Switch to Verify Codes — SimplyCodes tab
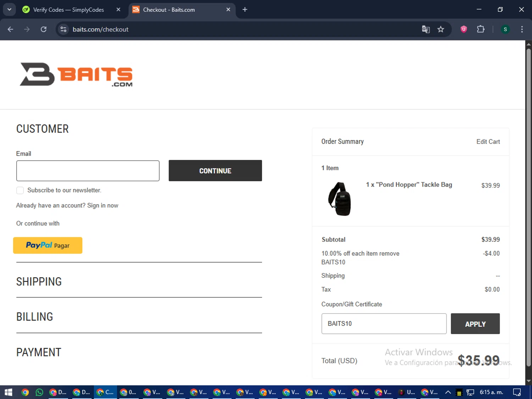The height and width of the screenshot is (399, 532). (68, 10)
